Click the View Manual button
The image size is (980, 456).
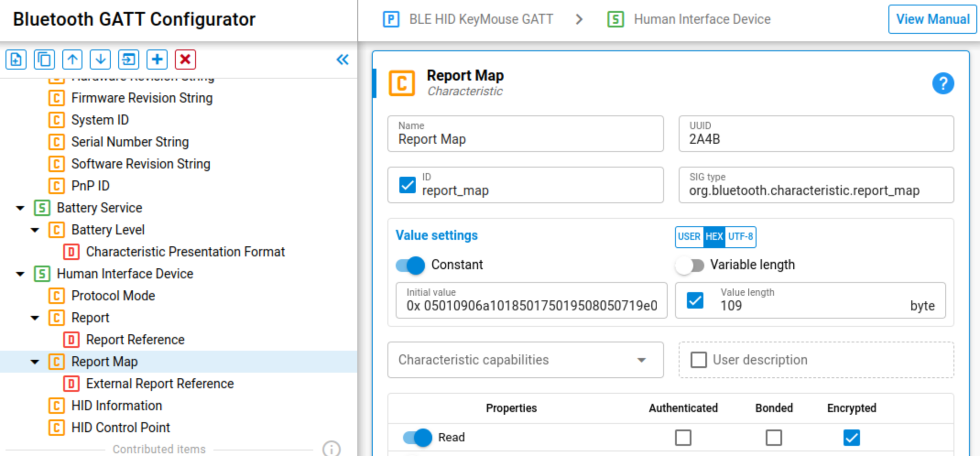(932, 19)
